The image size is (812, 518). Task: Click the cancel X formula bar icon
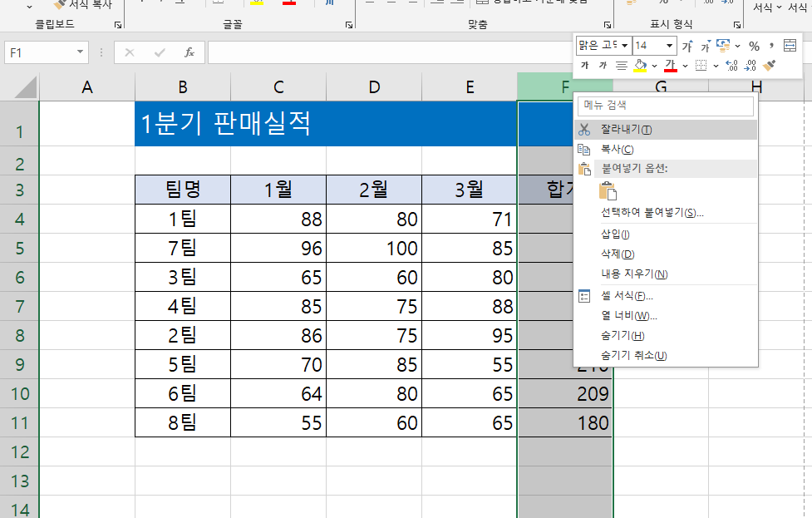coord(130,52)
